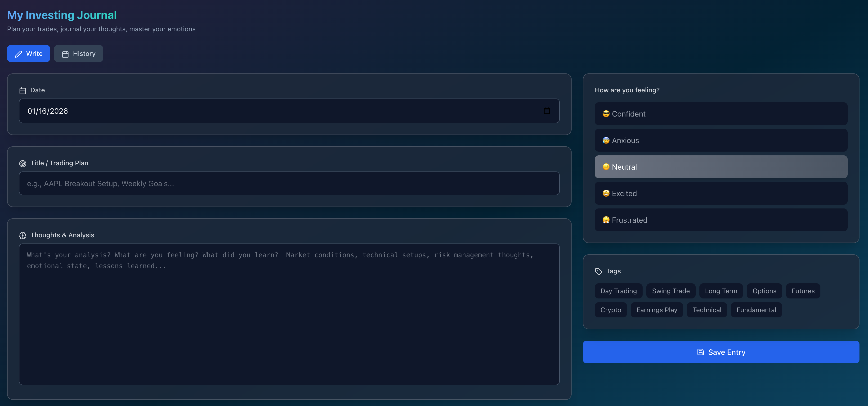Click the floppy disk icon on Save Entry
Viewport: 868px width, 406px height.
[x=700, y=352]
